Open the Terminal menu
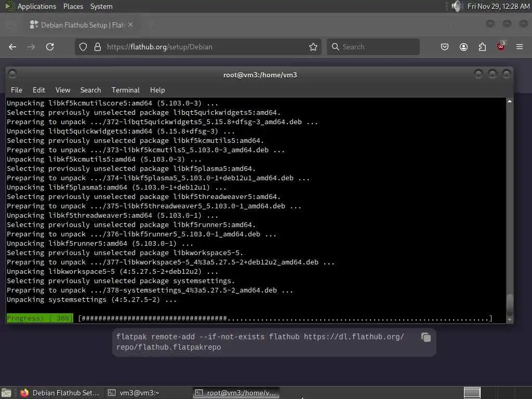 click(x=126, y=90)
